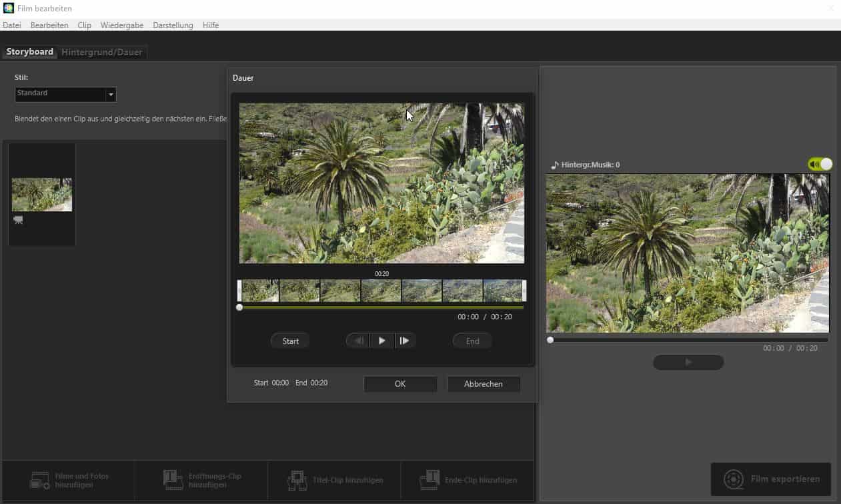Start playback in the right preview panel
Screen dimensions: 841x504
(x=688, y=362)
